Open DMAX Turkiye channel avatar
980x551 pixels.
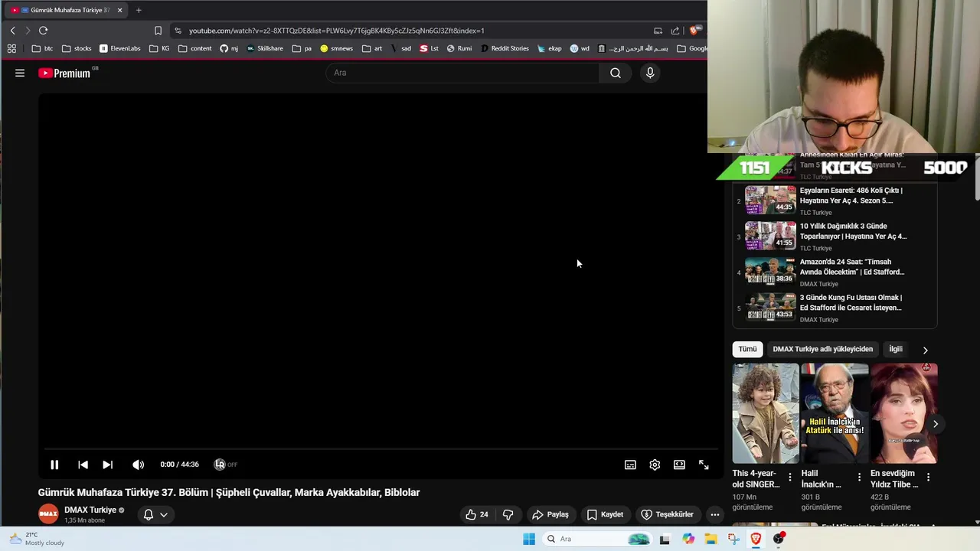48,514
